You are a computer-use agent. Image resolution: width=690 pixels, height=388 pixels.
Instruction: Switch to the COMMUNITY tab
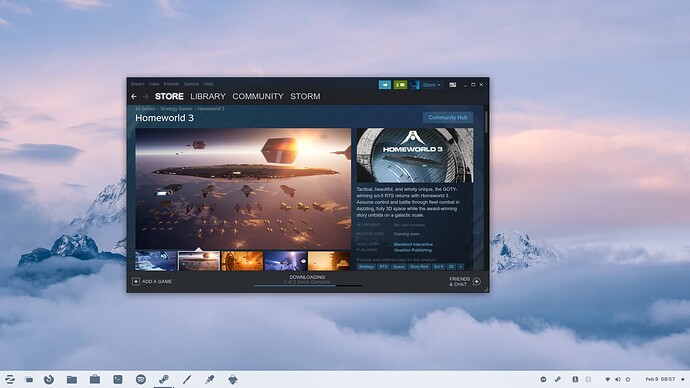[x=258, y=96]
